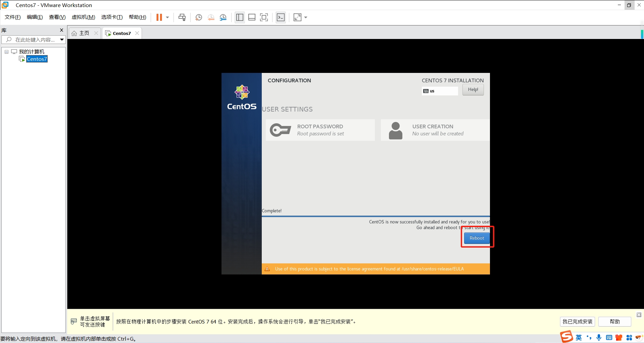Select Centos7 in the library tree
Viewport: 644px width, 343px height.
pyautogui.click(x=37, y=59)
